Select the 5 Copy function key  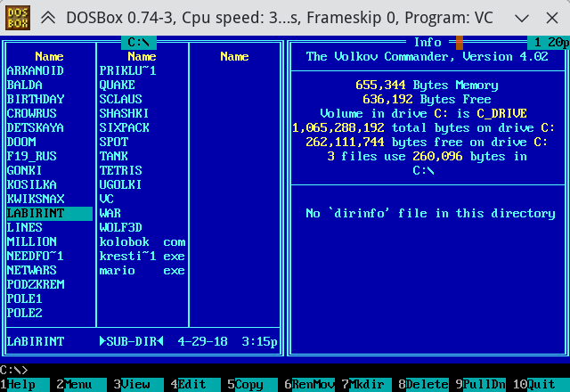pos(253,384)
